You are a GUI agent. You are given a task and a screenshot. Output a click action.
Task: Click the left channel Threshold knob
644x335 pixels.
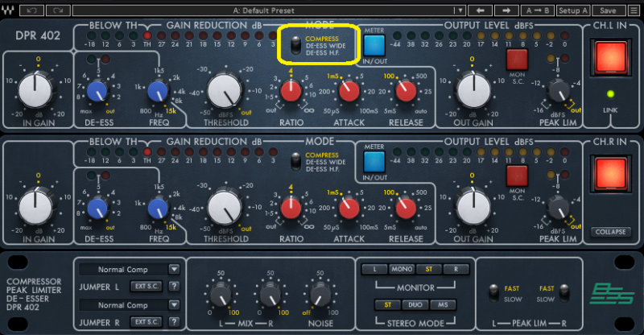pyautogui.click(x=227, y=90)
